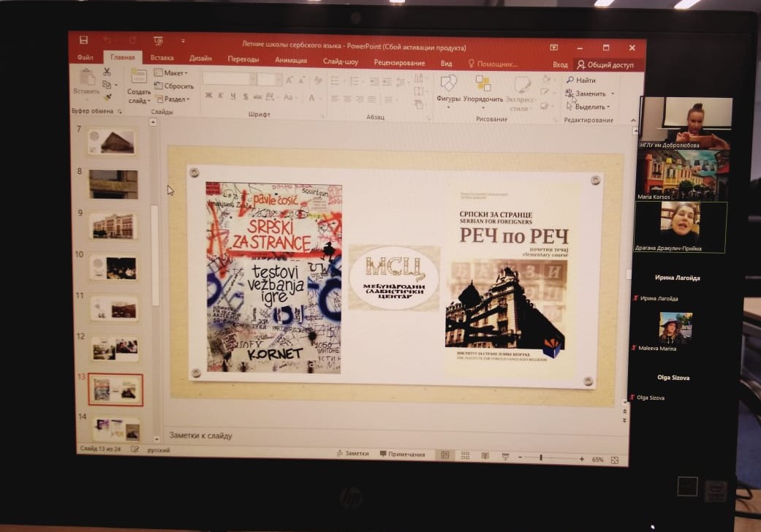The width and height of the screenshot is (761, 532).
Task: Open the font size combo box
Action: click(269, 80)
